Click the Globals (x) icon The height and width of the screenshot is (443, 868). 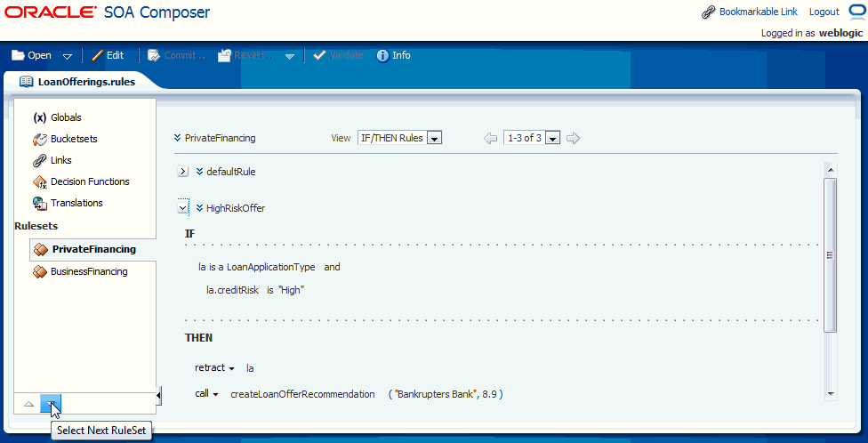click(x=40, y=117)
